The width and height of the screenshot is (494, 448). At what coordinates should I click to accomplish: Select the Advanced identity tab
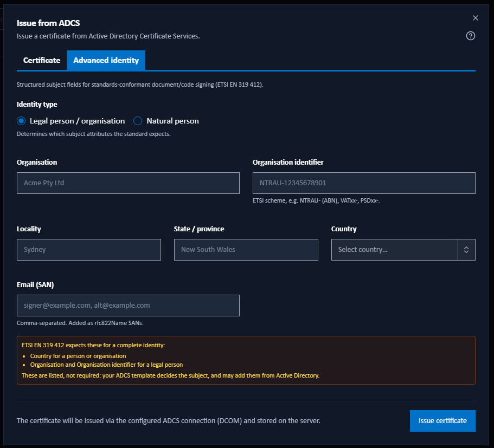(106, 60)
